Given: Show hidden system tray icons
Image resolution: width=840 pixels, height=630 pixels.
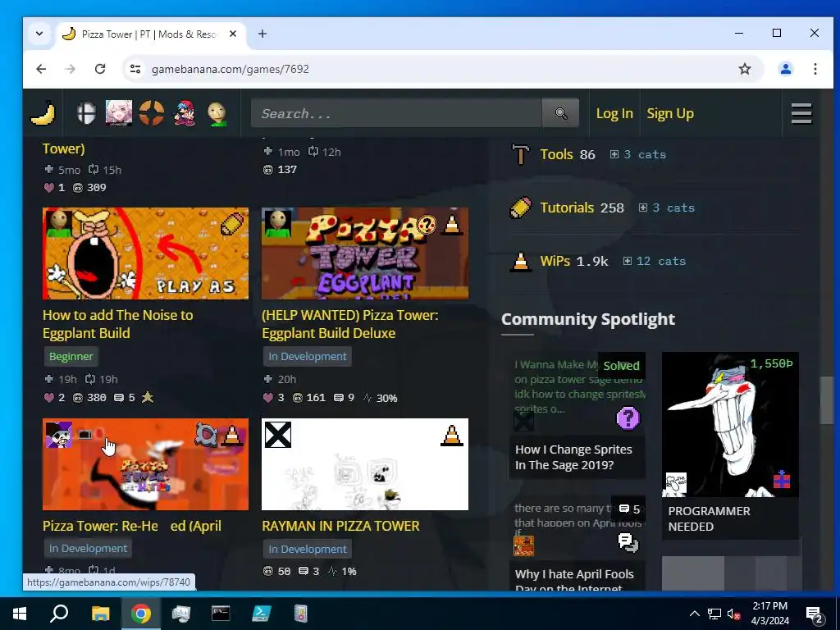Looking at the screenshot, I should click(x=694, y=614).
